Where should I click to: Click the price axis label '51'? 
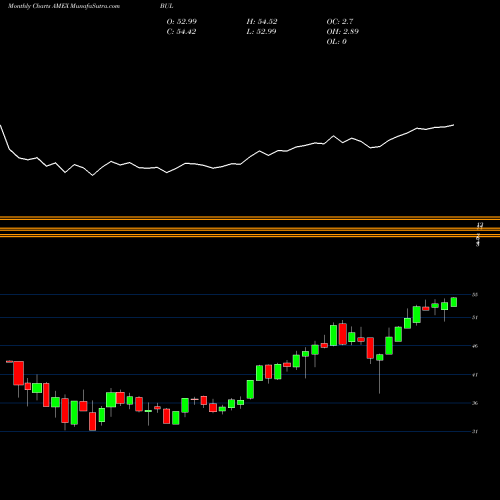coord(475,317)
